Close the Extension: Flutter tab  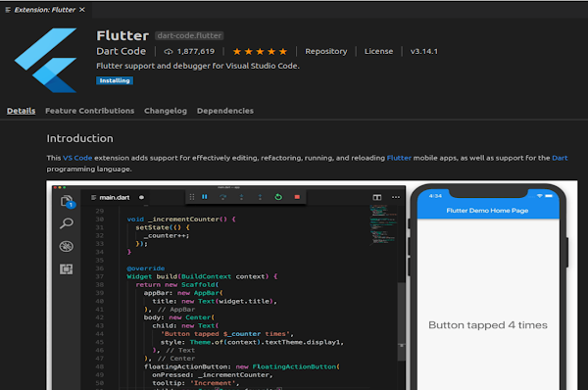pos(82,10)
